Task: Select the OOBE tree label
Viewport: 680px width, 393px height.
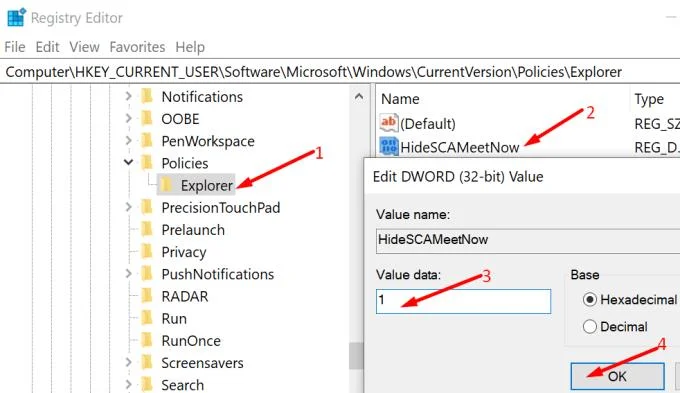Action: pyautogui.click(x=180, y=119)
